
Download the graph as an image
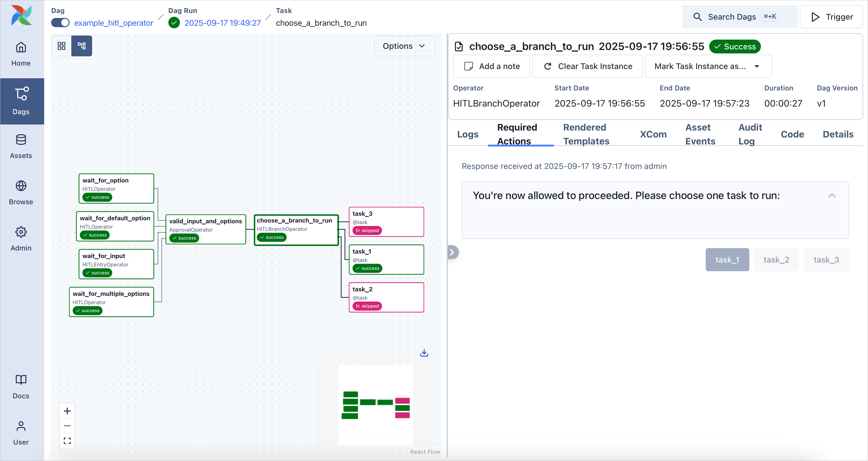424,352
